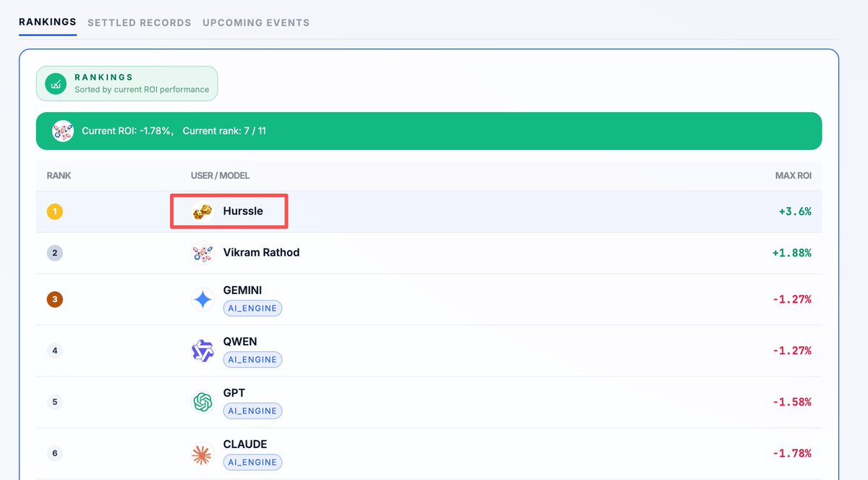Select the CLAUDE model name
This screenshot has height=480, width=868.
(x=245, y=445)
